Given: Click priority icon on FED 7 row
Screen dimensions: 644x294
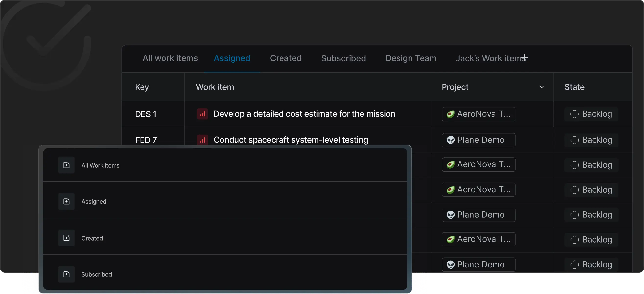Looking at the screenshot, I should pyautogui.click(x=202, y=140).
